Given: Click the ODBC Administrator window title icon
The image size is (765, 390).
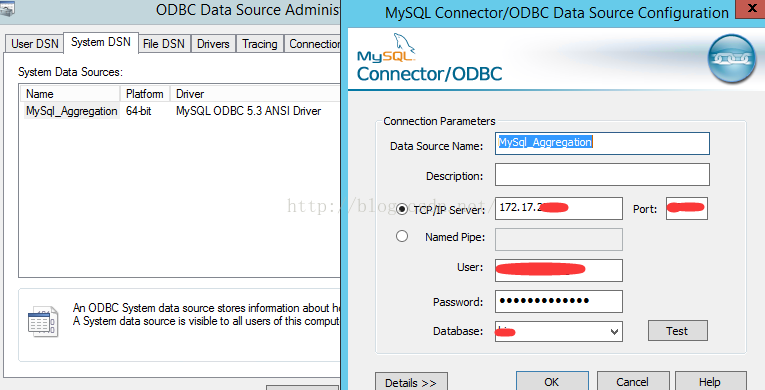Looking at the screenshot, I should pyautogui.click(x=7, y=9).
